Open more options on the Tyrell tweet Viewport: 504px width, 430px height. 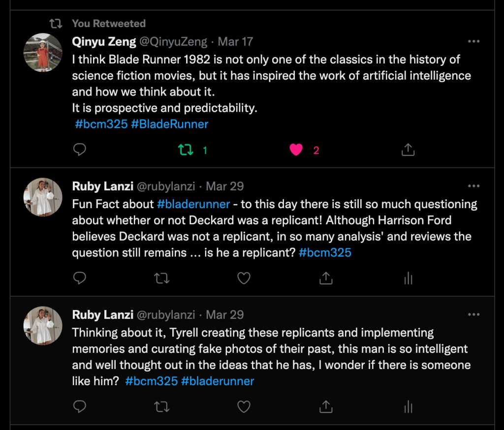[473, 315]
